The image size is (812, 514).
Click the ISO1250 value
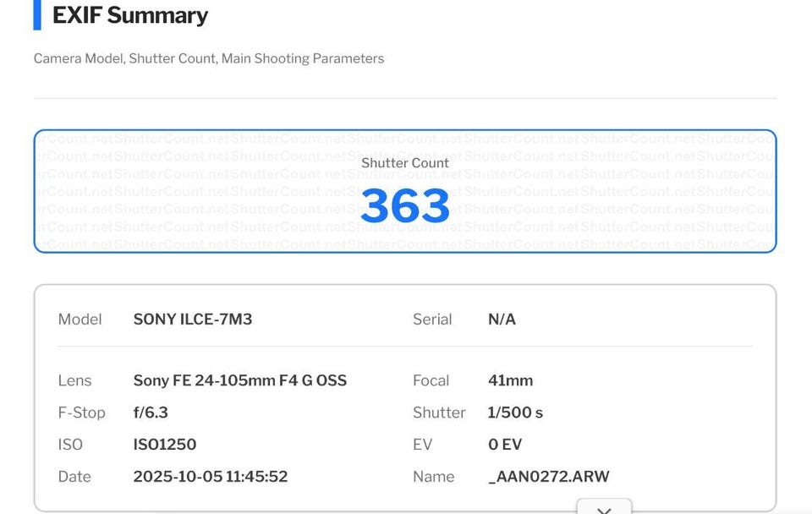pyautogui.click(x=165, y=445)
